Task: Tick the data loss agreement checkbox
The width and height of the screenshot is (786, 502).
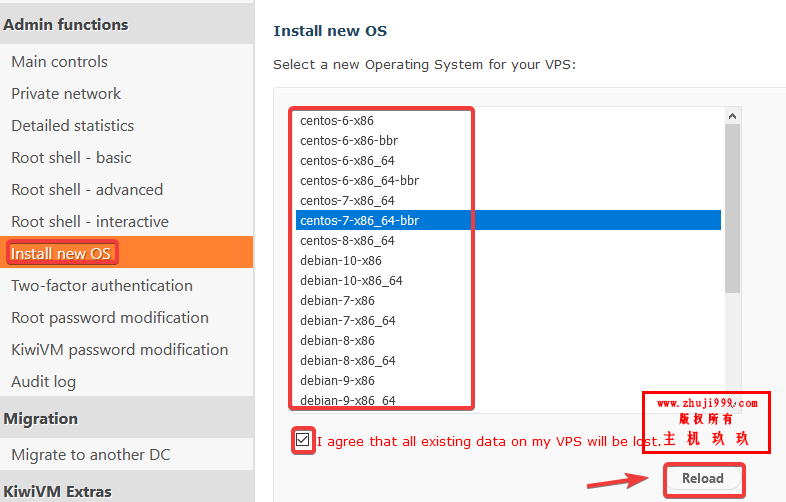Action: 302,440
